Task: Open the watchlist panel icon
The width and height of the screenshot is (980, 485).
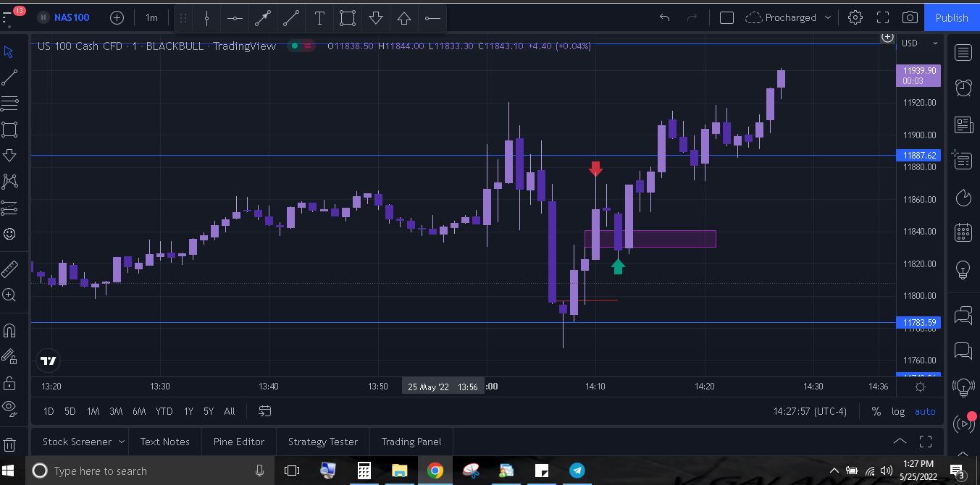Action: [x=963, y=52]
